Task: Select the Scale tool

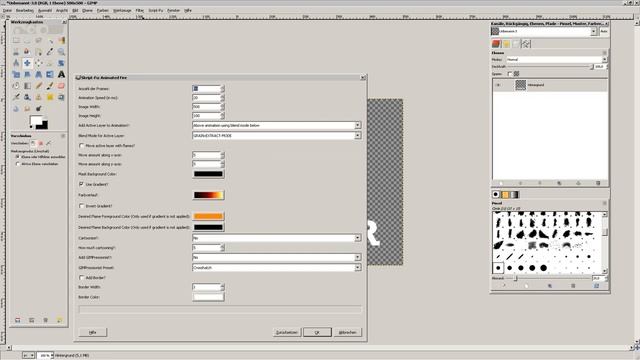Action: (x=16, y=75)
